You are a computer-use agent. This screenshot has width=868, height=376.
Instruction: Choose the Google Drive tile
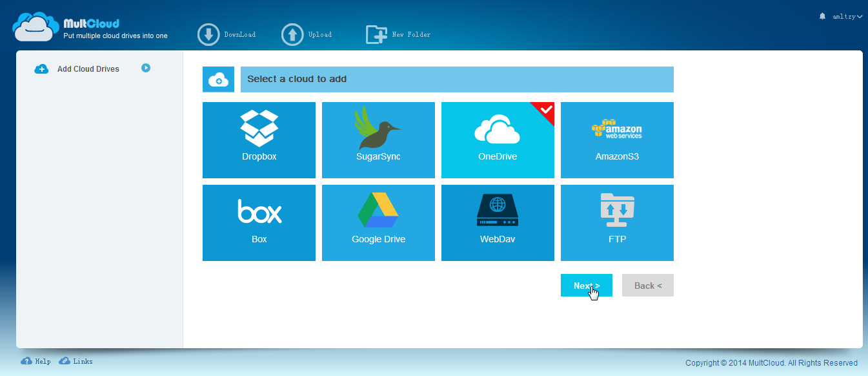point(378,223)
